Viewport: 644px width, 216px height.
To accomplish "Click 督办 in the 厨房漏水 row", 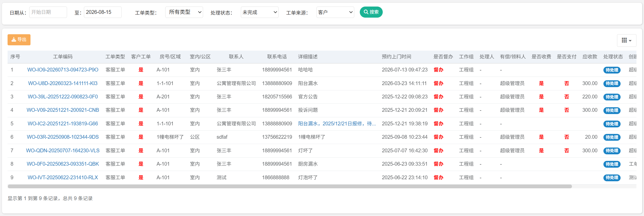I will [438, 164].
